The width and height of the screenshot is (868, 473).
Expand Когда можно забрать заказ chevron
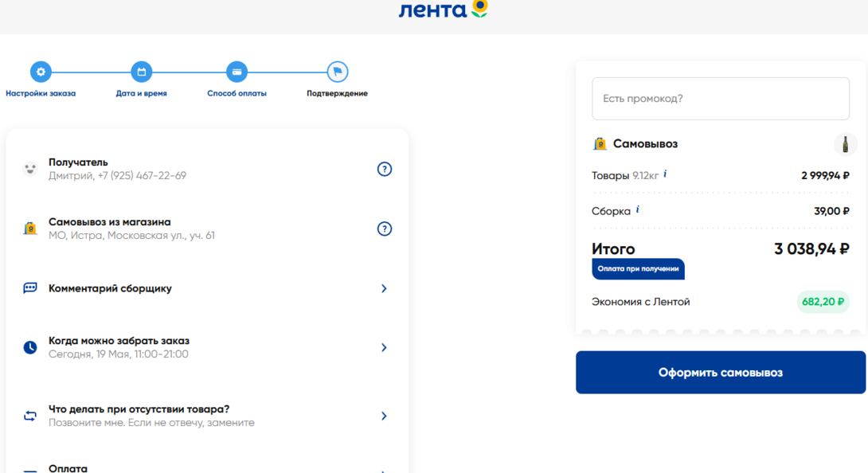pos(384,348)
